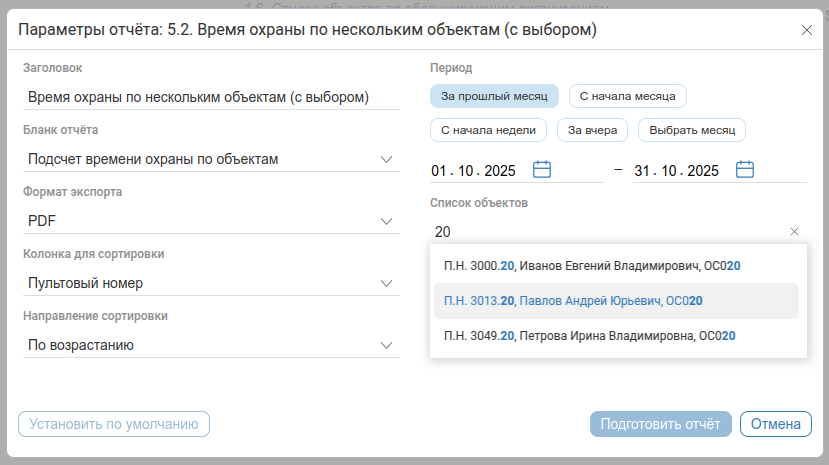Select Иванов Евгений Владимирович from suggestions

(592, 266)
